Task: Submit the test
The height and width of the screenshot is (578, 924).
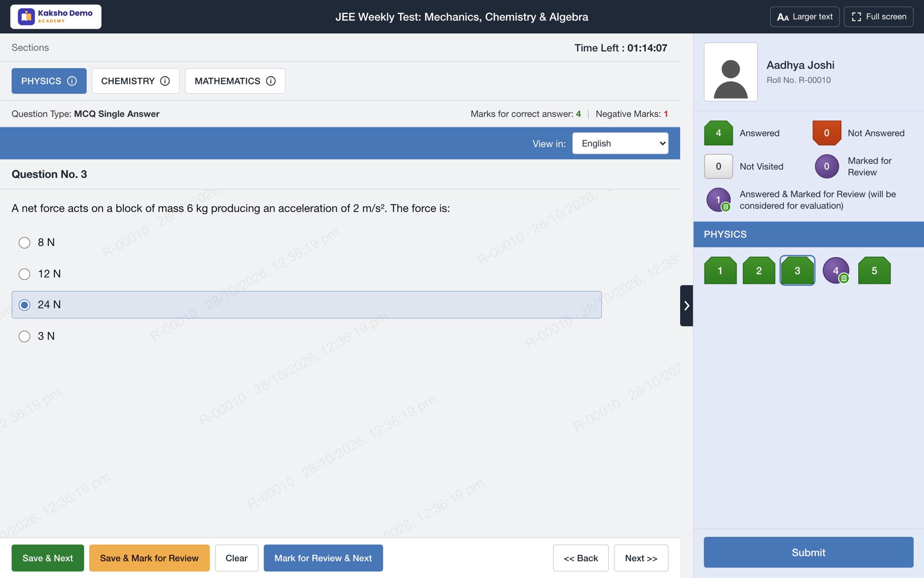Action: pyautogui.click(x=808, y=552)
